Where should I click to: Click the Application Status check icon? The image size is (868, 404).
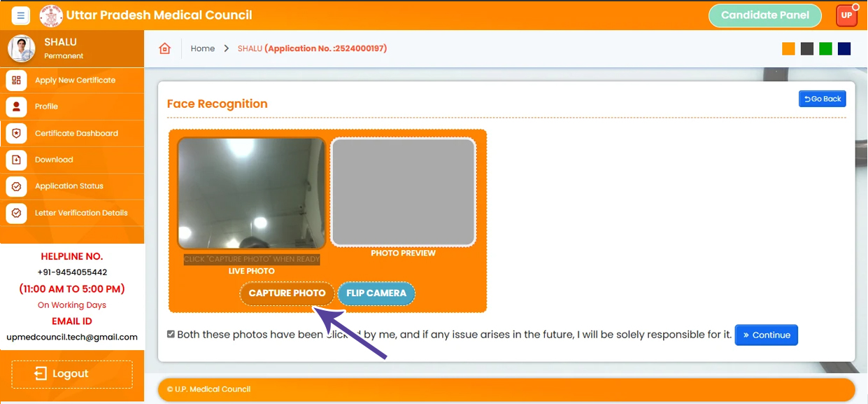[16, 186]
